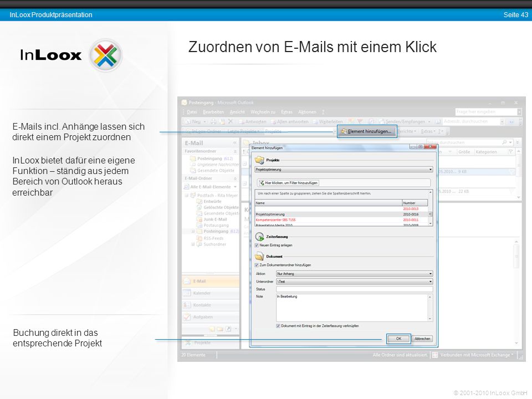532x399 pixels.
Task: Open the Verbunden mit Microsoft Exchange dropdown
Action: click(512, 355)
